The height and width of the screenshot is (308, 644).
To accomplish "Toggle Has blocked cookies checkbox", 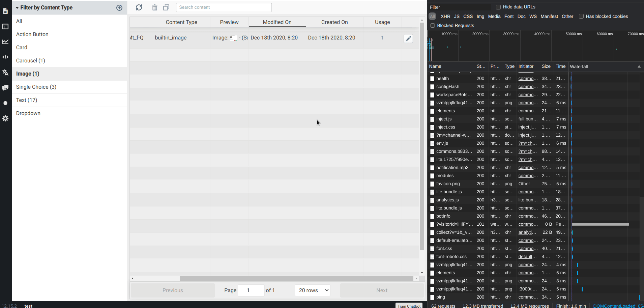I will click(x=581, y=16).
